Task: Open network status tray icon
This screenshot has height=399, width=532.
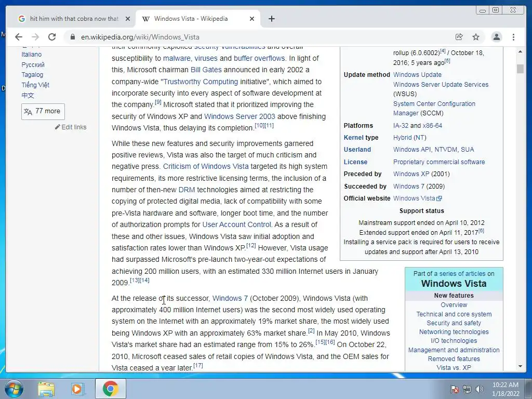Action: click(x=467, y=389)
